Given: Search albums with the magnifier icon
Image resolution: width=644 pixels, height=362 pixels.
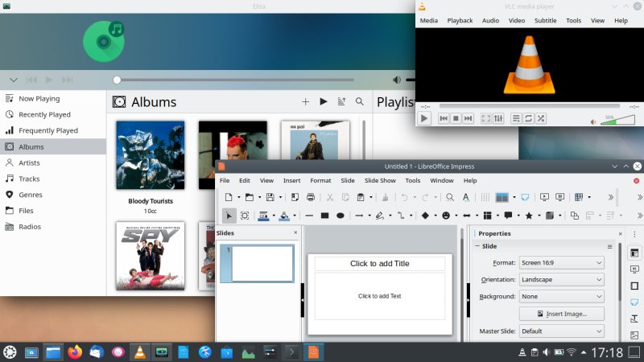Looking at the screenshot, I should pyautogui.click(x=360, y=102).
